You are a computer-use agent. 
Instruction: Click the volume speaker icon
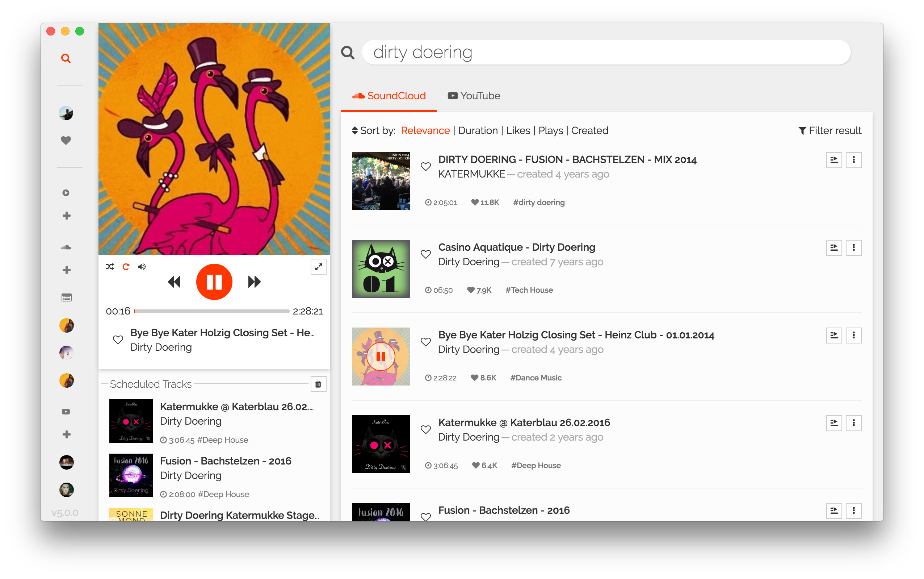pos(142,267)
